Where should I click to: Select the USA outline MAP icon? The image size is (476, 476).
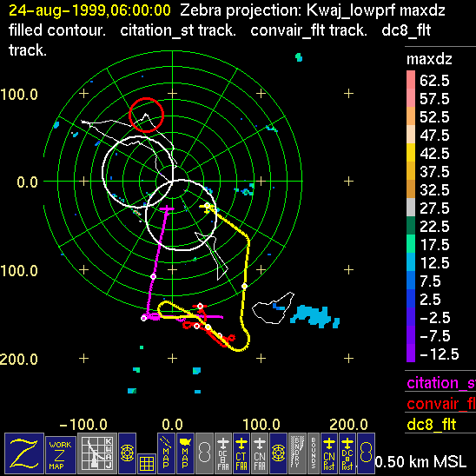(185, 453)
